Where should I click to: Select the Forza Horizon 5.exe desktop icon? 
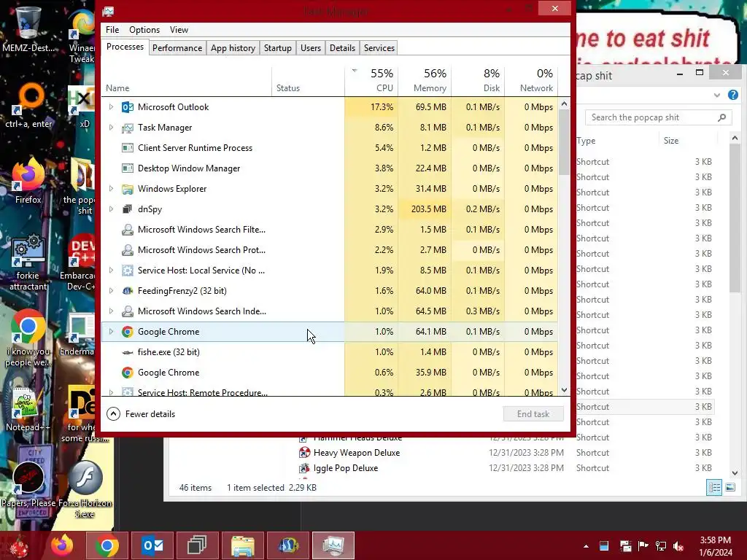85,489
